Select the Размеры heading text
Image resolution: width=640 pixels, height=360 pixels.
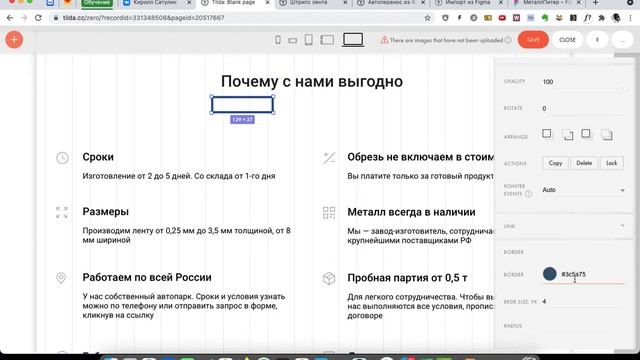coord(106,211)
